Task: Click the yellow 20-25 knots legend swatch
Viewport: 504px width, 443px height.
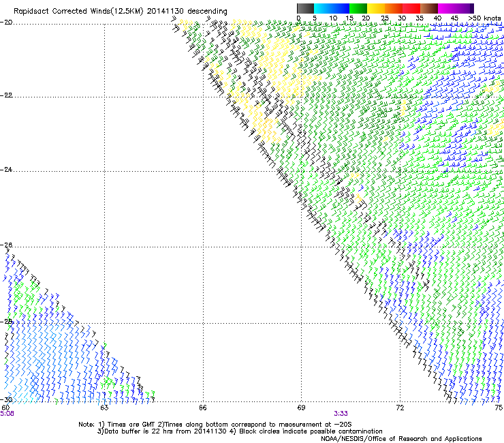Action: click(x=376, y=8)
